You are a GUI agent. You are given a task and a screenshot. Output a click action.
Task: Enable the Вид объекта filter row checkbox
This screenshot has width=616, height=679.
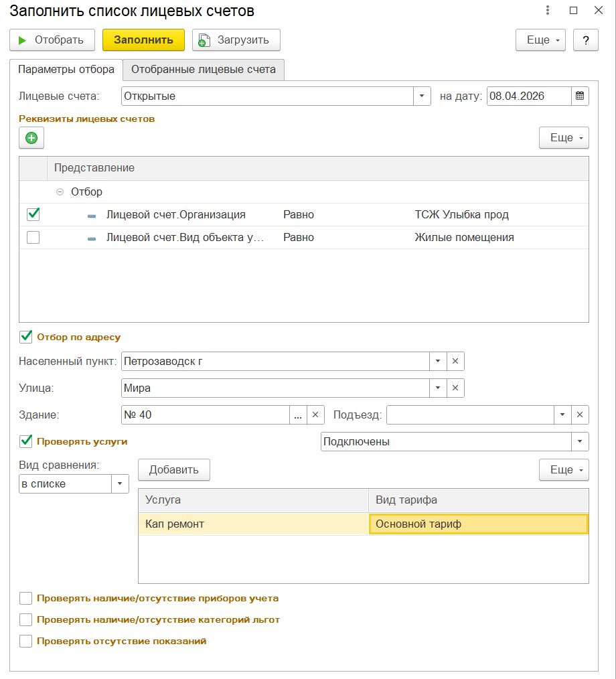tap(33, 237)
